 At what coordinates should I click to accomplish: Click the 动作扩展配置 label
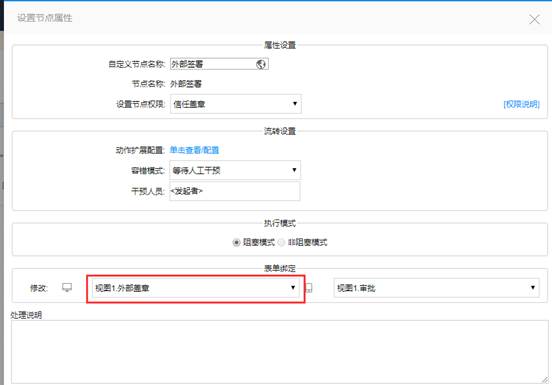pyautogui.click(x=140, y=150)
